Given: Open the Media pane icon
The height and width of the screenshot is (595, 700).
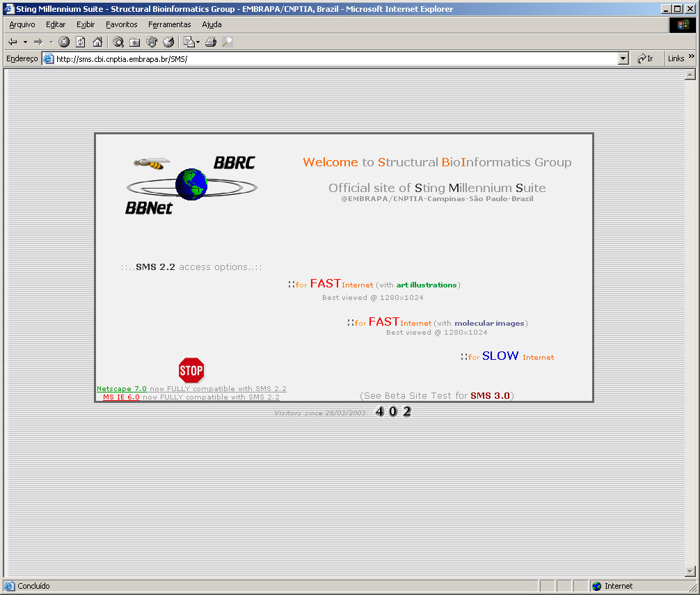Looking at the screenshot, I should pos(152,42).
